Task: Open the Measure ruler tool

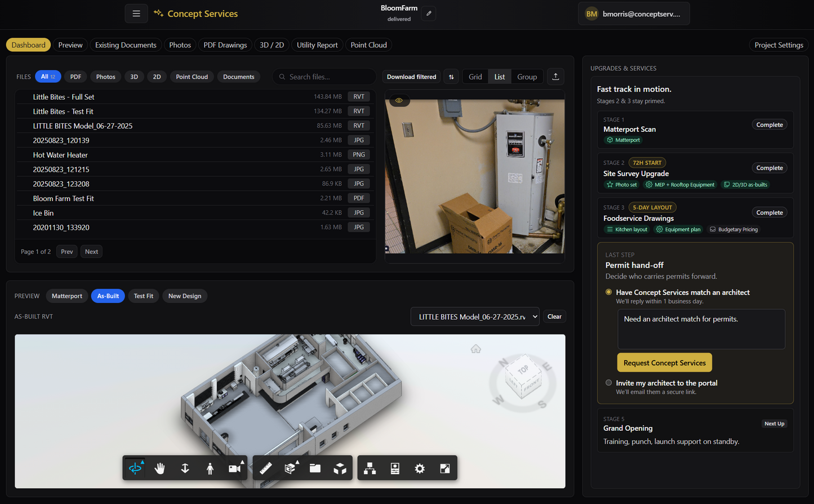Action: 265,469
